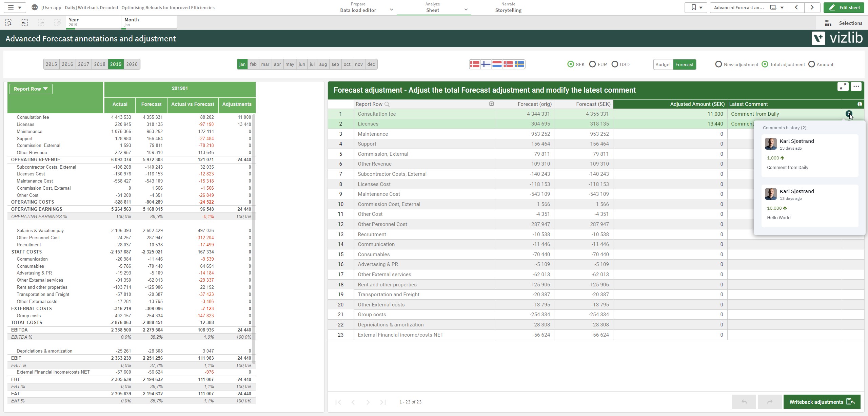Step back in selections
The image size is (868, 416).
[25, 23]
